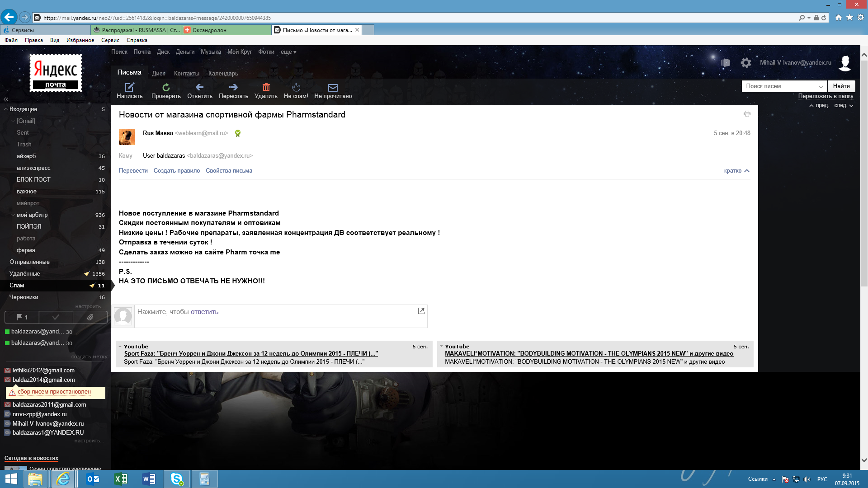This screenshot has height=488, width=868.
Task: Click the print icon in message header
Action: (x=747, y=114)
